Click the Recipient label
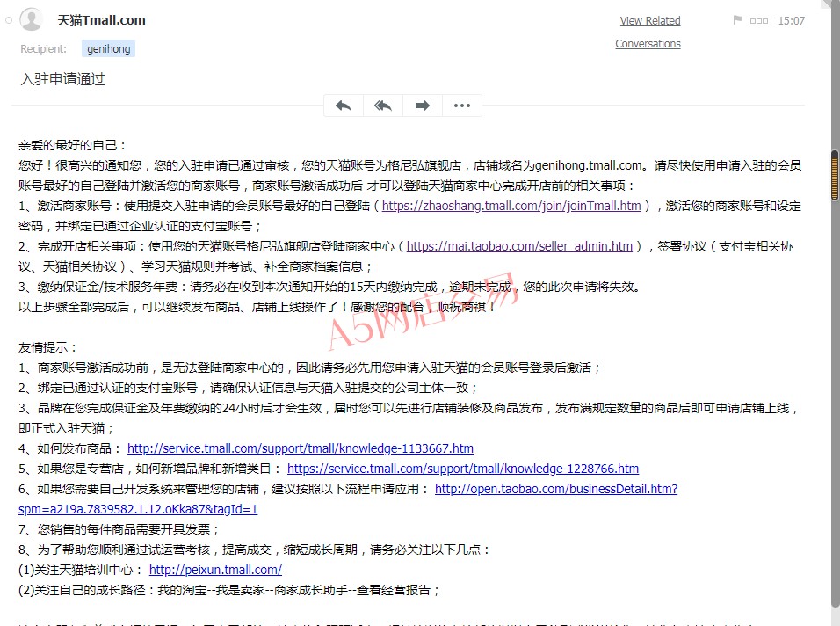The image size is (840, 626). click(x=43, y=48)
